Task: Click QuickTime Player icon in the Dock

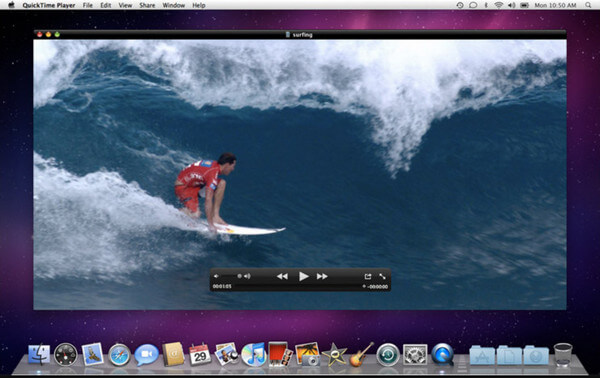Action: pos(442,354)
